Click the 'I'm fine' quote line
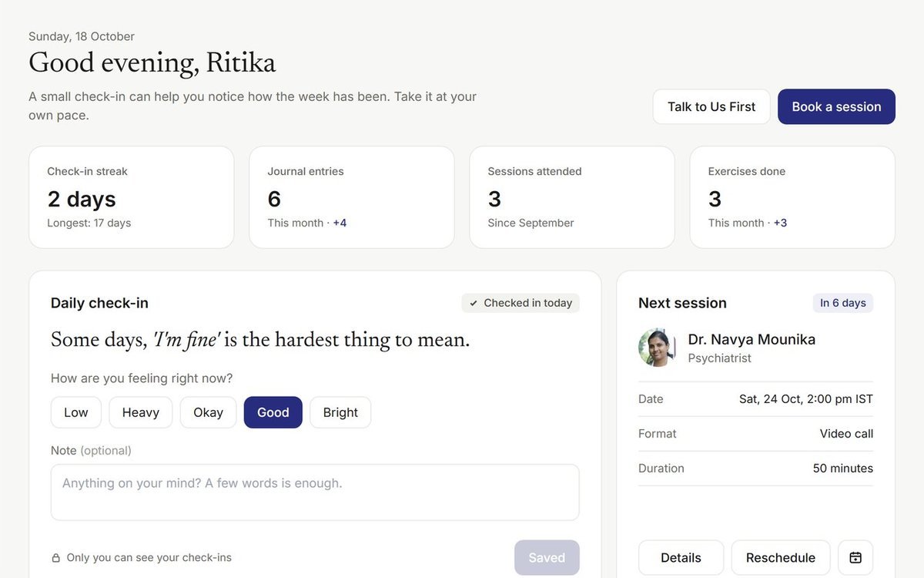This screenshot has height=578, width=924. coord(260,340)
